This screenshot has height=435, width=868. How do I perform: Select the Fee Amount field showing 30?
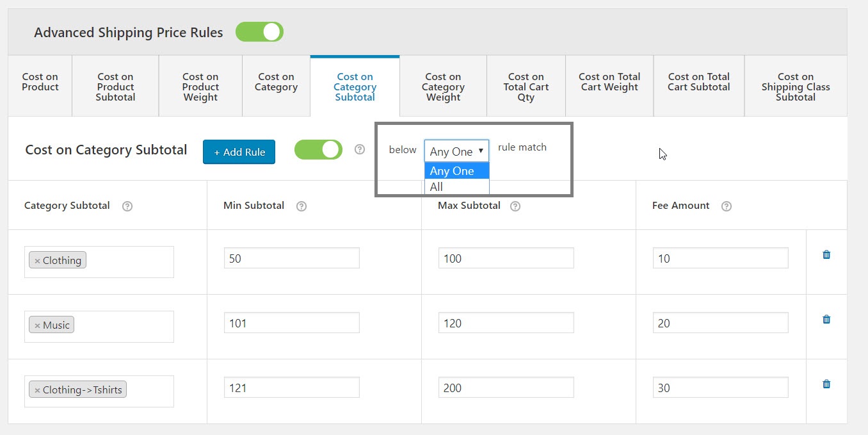coord(720,387)
